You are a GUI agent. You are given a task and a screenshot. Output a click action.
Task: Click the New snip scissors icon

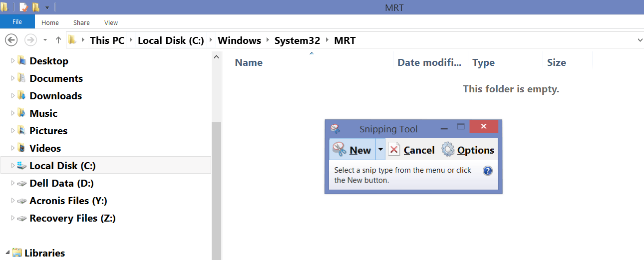(x=339, y=150)
